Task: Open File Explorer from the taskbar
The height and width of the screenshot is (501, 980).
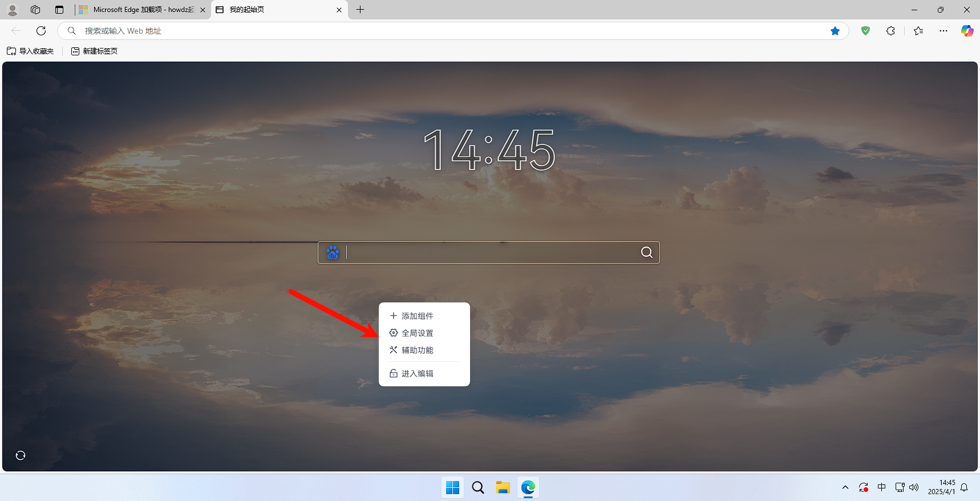Action: tap(503, 487)
